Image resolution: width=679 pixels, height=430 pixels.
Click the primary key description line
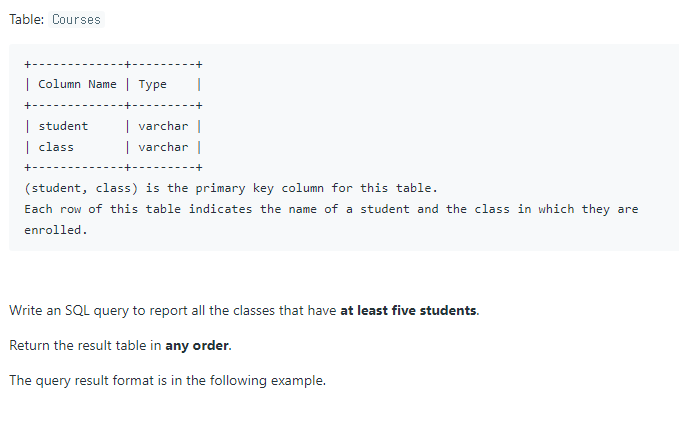pyautogui.click(x=231, y=188)
